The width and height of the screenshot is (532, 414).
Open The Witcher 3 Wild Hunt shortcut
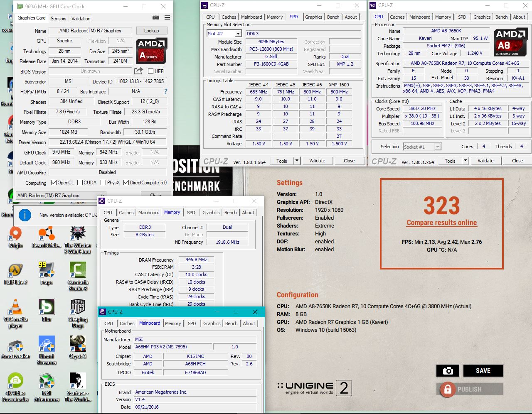78,240
